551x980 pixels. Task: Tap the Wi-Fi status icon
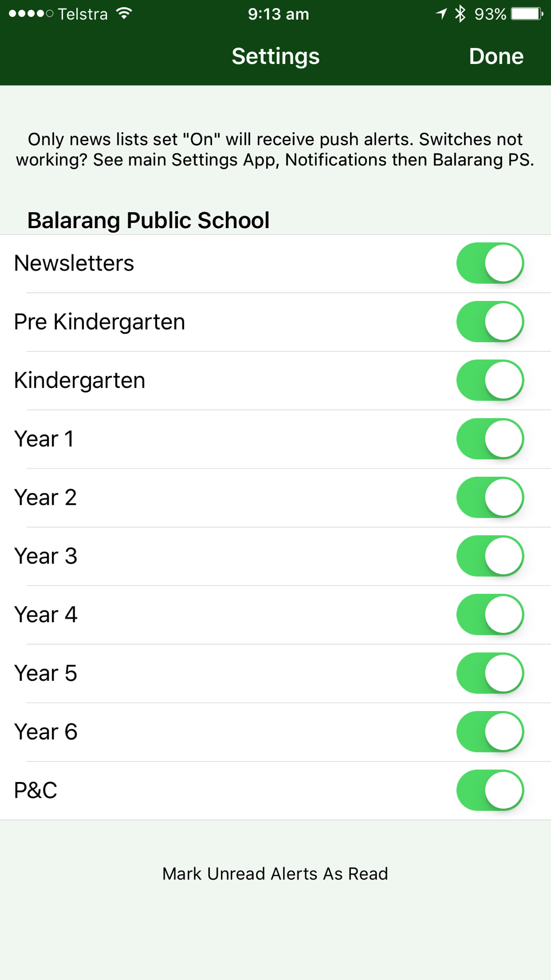[125, 13]
